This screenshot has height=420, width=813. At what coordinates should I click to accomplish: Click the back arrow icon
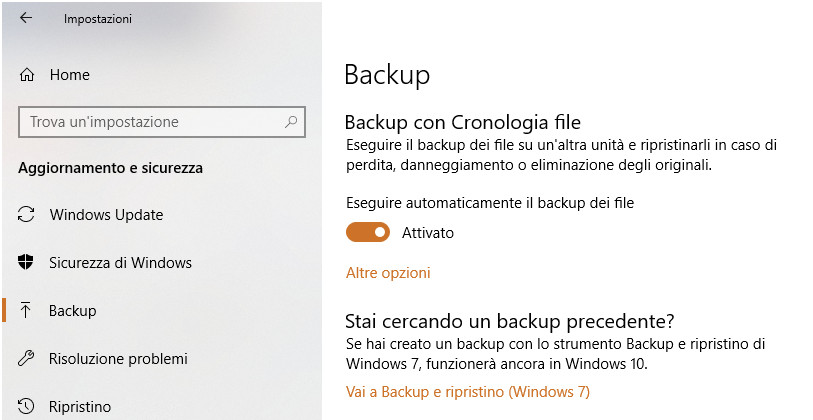[26, 18]
